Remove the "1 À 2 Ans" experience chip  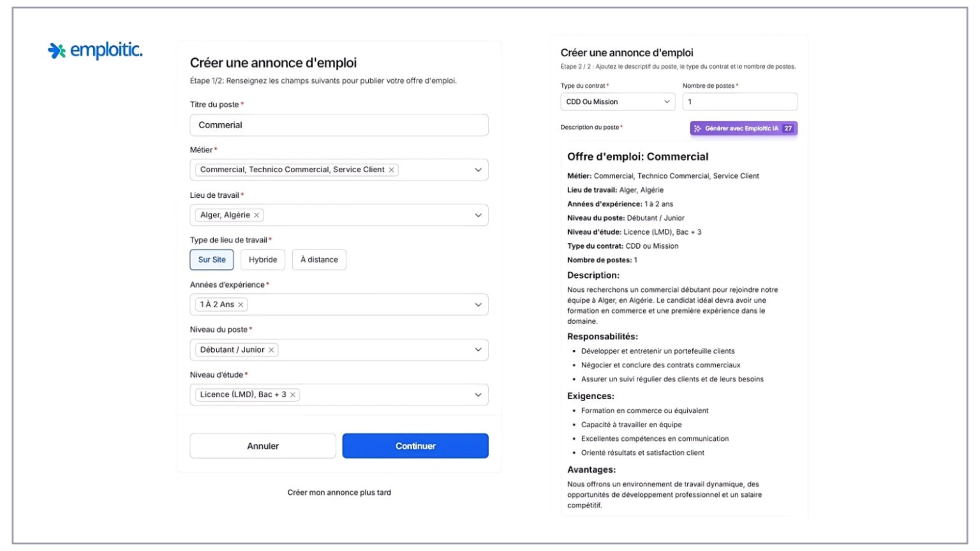(x=240, y=304)
